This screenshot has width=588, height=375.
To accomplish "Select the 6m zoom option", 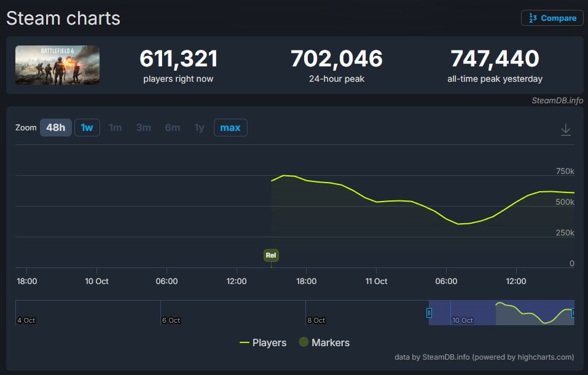I will point(173,127).
